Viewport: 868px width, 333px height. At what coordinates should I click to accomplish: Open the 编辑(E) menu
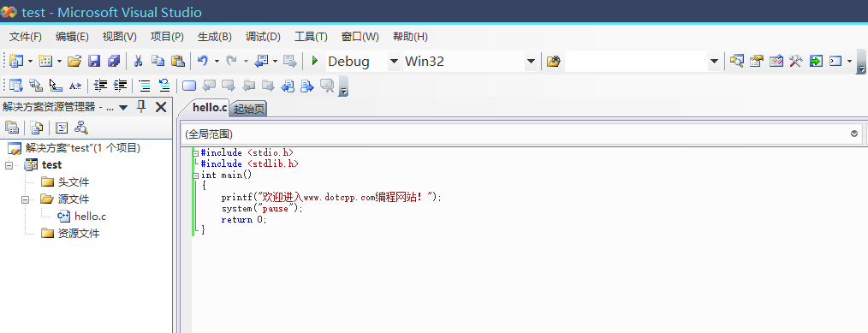coord(72,37)
